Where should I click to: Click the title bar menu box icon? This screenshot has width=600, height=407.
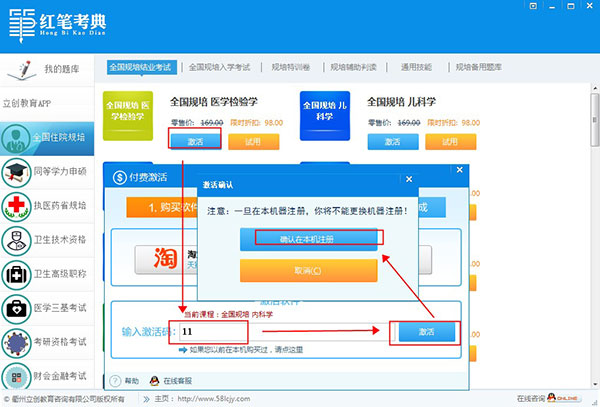pyautogui.click(x=533, y=6)
